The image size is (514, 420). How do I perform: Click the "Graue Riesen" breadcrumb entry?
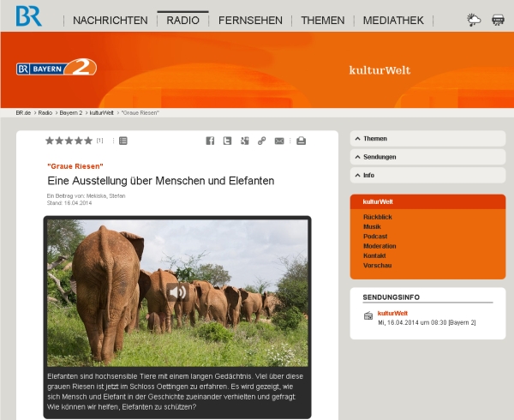140,113
